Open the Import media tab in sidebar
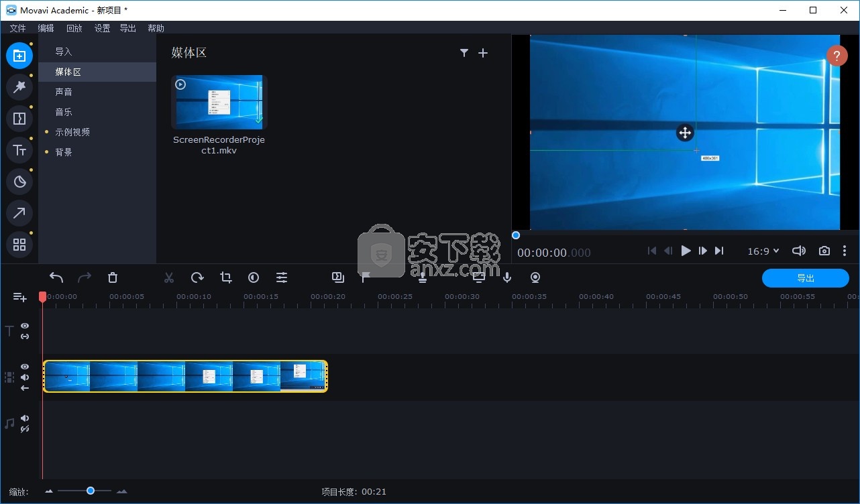The image size is (860, 504). [19, 56]
